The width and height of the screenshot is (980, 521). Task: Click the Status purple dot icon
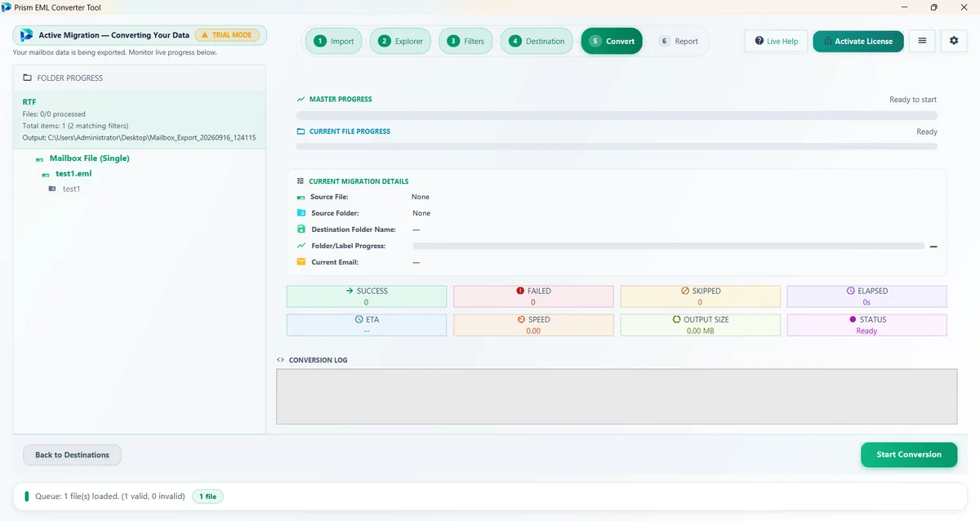point(853,319)
